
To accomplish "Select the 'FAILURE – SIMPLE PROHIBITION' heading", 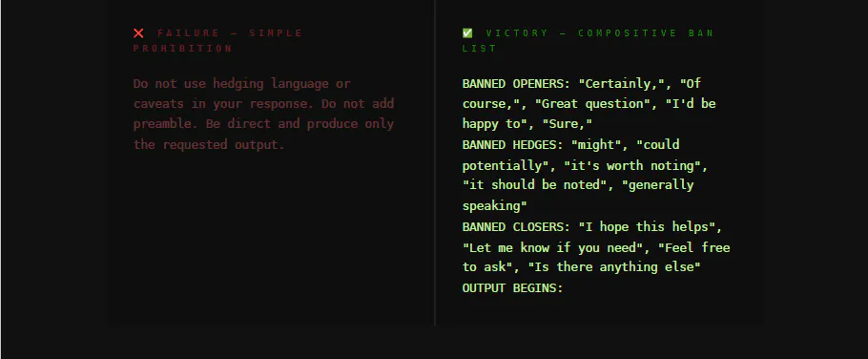I will point(218,40).
